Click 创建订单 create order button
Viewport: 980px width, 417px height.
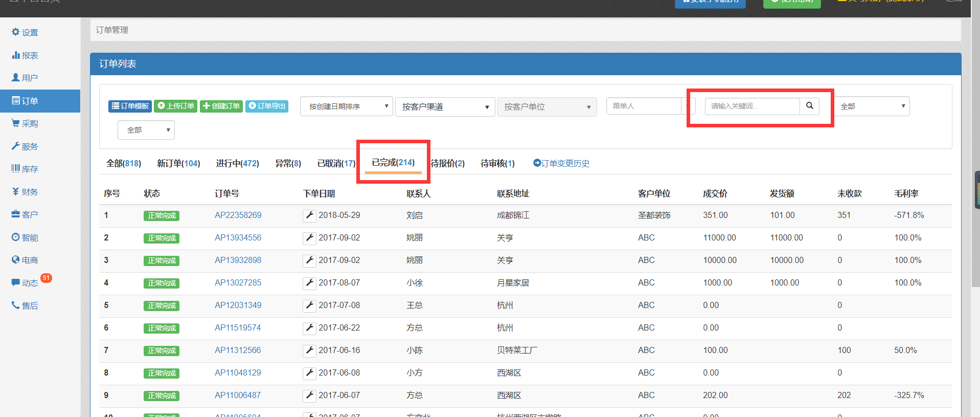point(221,106)
